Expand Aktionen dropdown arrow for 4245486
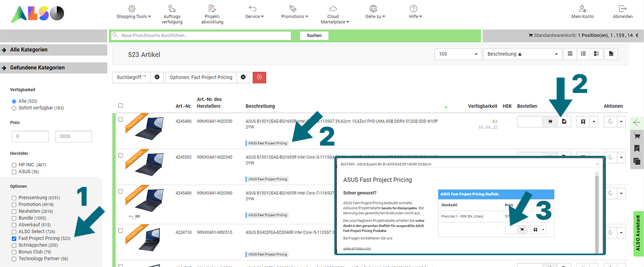 pyautogui.click(x=621, y=121)
